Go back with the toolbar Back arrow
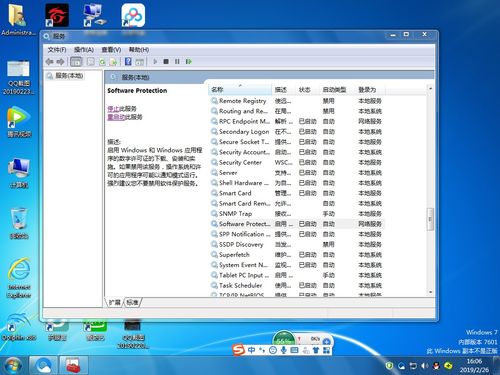 pyautogui.click(x=50, y=62)
